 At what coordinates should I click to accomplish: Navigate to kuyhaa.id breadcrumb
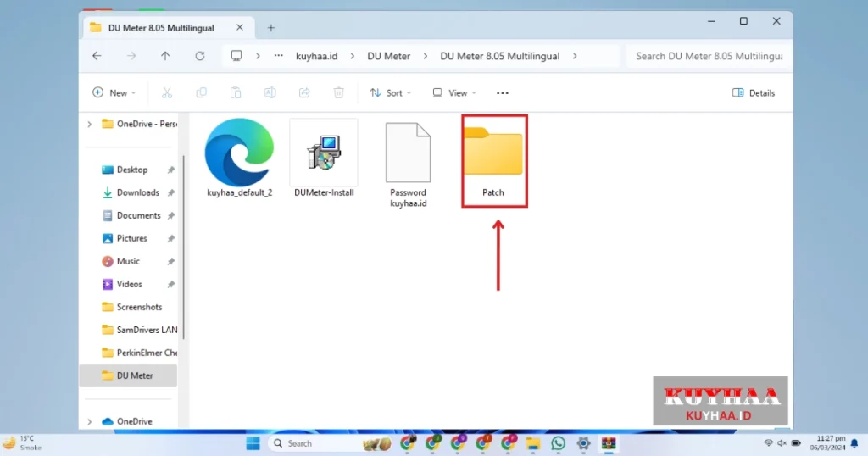point(317,56)
